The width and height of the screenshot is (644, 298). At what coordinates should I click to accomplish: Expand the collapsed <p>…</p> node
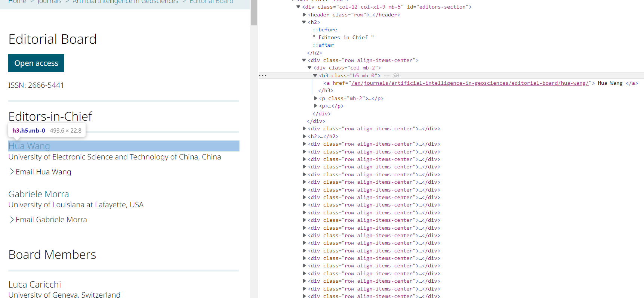(315, 106)
